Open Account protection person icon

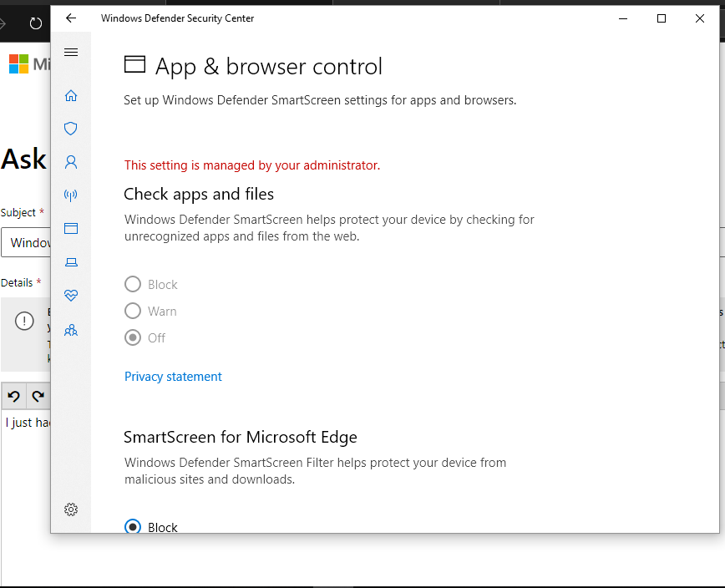[71, 162]
